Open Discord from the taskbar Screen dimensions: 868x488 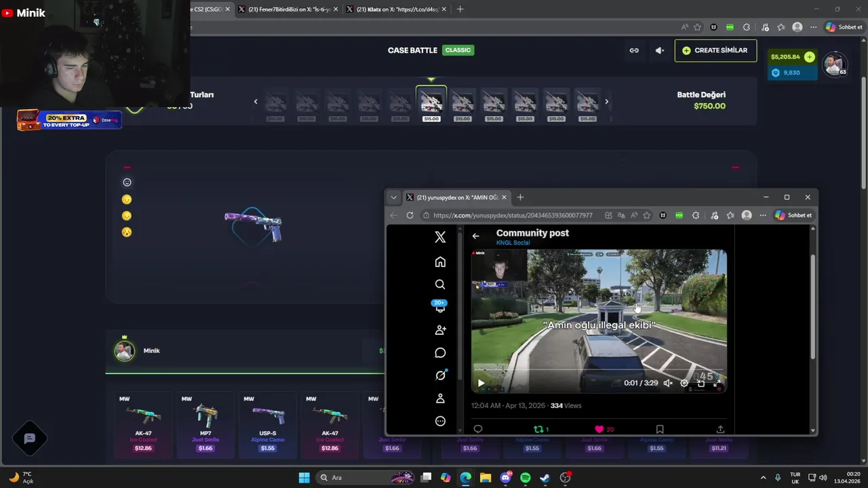pos(505,478)
